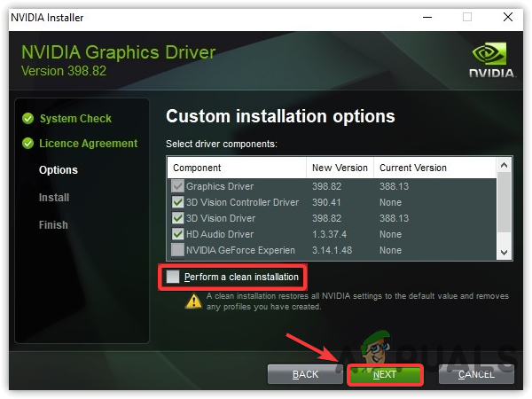Viewport: 532px width, 399px height.
Task: Click the Graphics Driver 388.13 current version
Action: click(394, 186)
